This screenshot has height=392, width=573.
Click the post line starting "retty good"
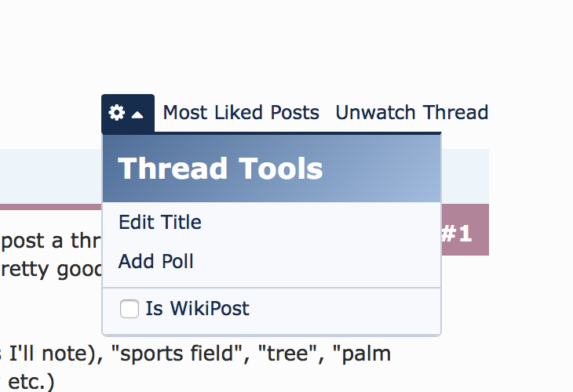point(51,270)
